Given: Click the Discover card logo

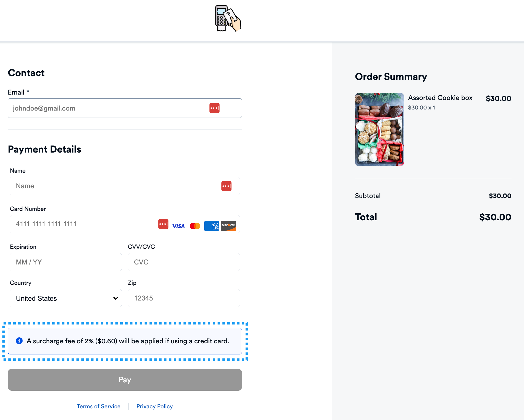Looking at the screenshot, I should coord(228,226).
